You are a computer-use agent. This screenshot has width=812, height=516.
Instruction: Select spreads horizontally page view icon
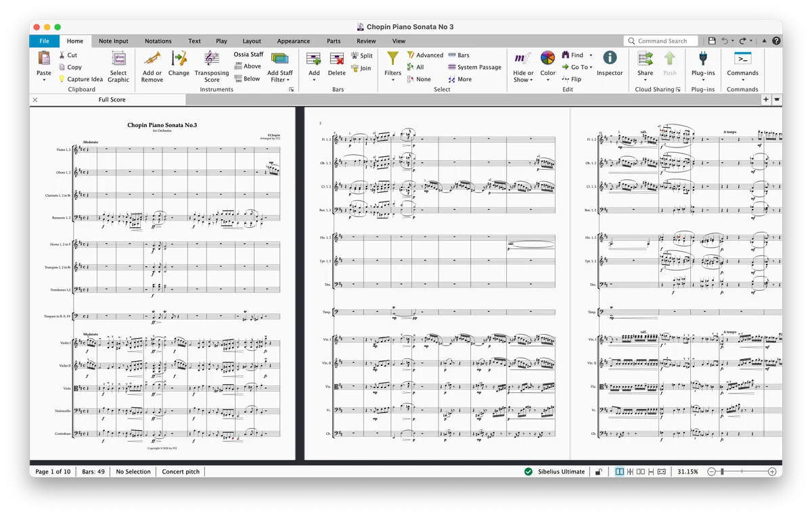(619, 471)
